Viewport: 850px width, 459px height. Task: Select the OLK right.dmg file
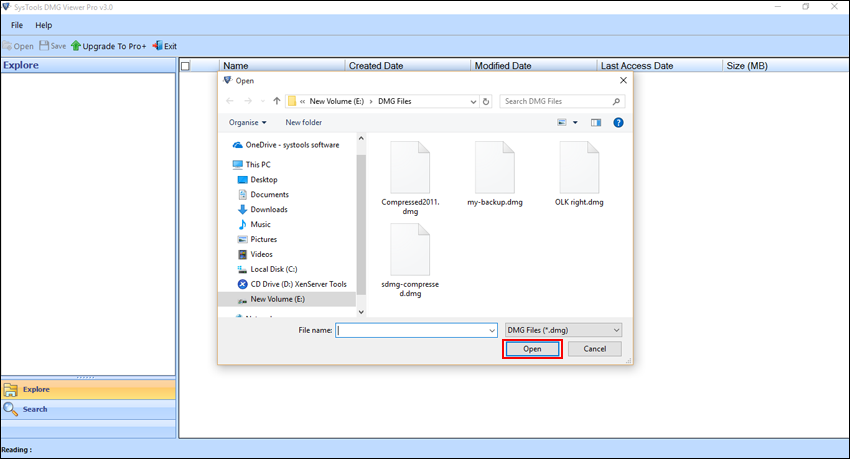tap(579, 174)
